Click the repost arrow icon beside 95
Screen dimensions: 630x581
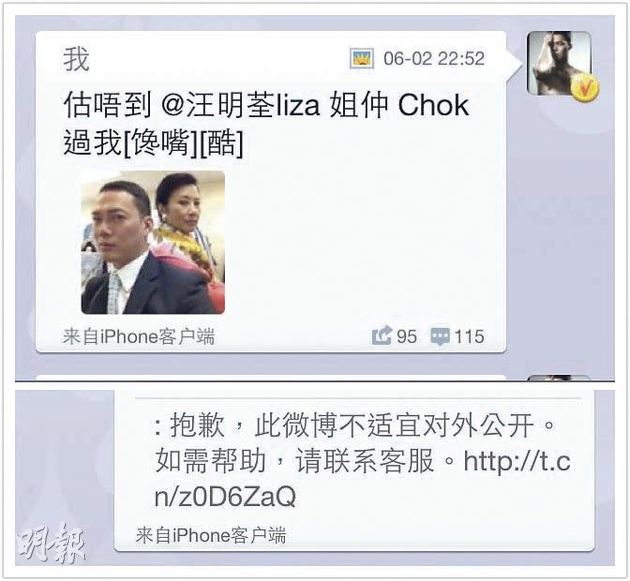tap(381, 336)
